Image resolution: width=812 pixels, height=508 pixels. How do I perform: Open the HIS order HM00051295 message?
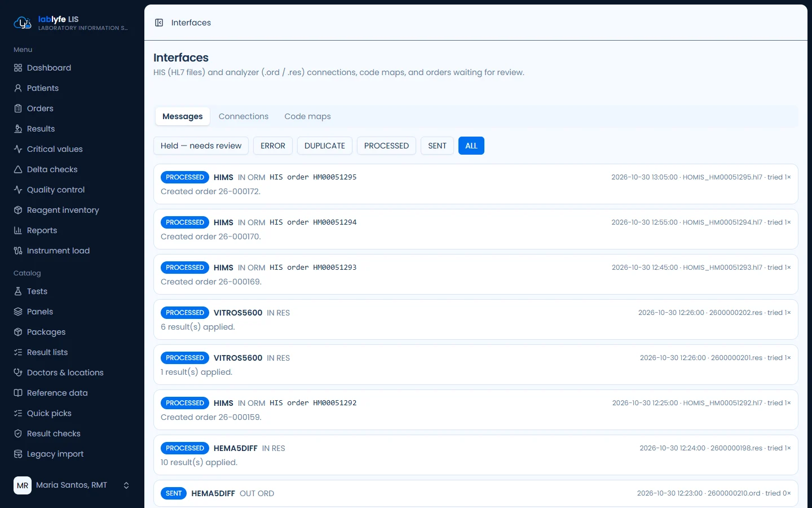pyautogui.click(x=476, y=184)
